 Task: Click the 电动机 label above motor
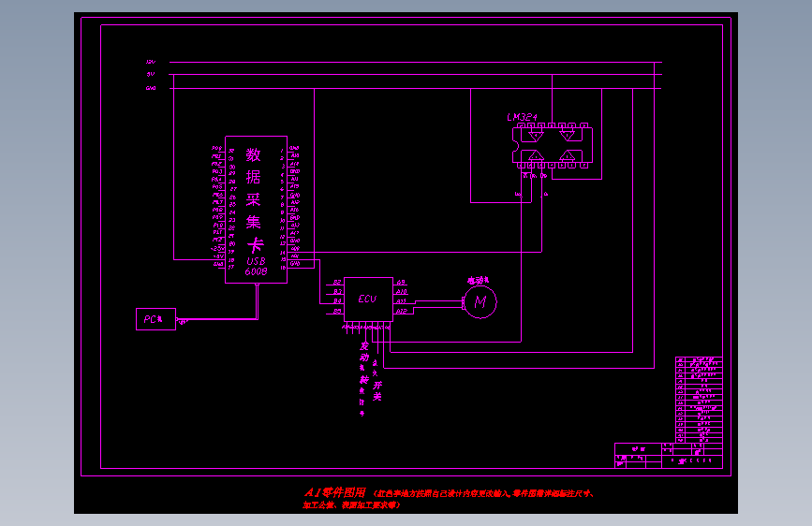[478, 281]
